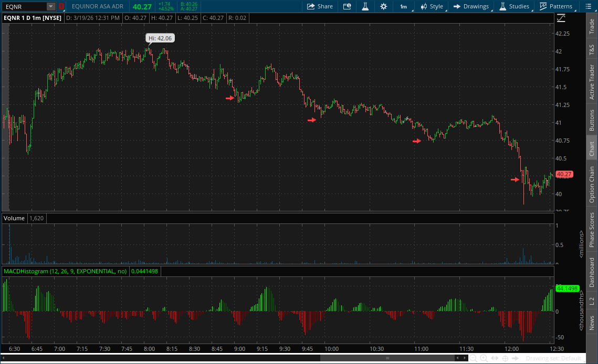Click the 44.1498 MACD value label
The width and height of the screenshot is (598, 364).
567,288
